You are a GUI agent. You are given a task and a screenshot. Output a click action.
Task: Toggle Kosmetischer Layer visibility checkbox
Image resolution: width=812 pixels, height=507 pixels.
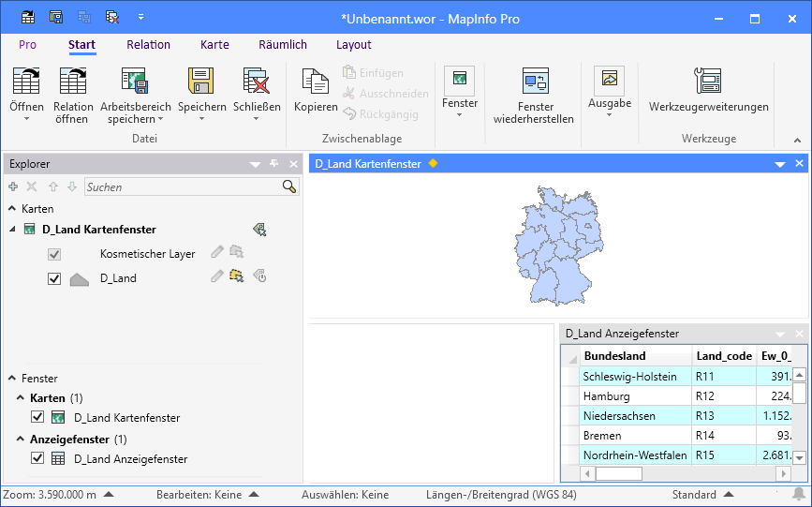54,254
